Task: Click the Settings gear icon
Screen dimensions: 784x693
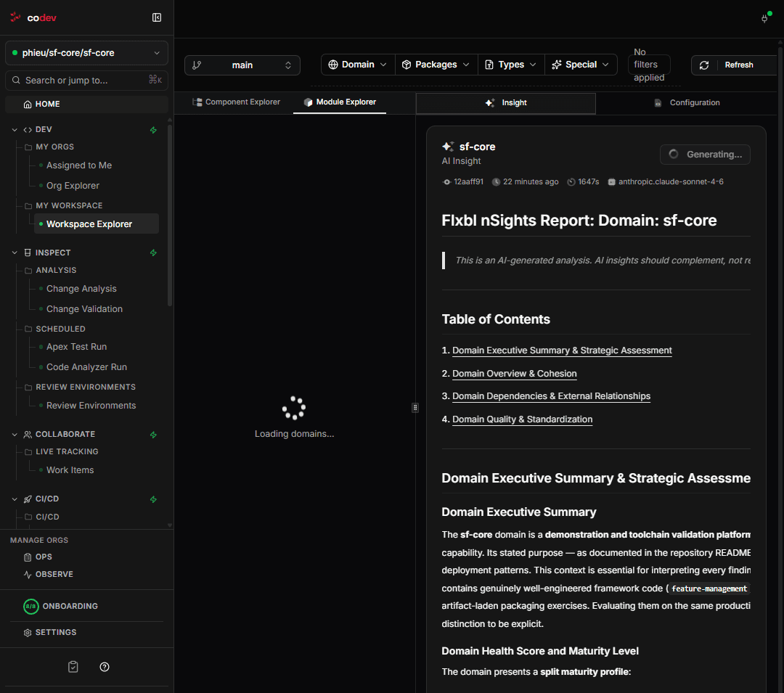Action: (28, 633)
